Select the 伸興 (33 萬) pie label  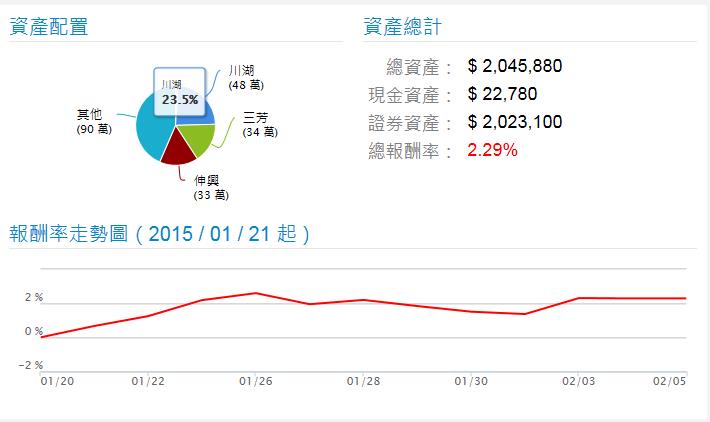pos(211,187)
